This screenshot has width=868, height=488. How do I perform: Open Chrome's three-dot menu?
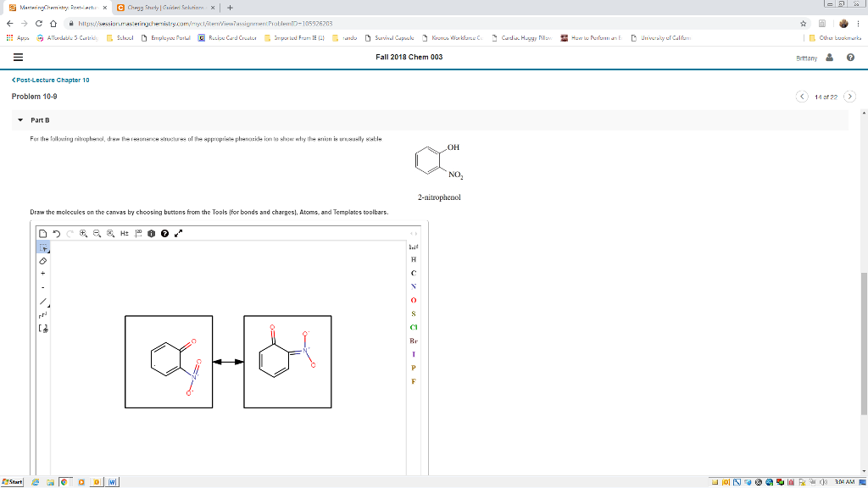[859, 25]
